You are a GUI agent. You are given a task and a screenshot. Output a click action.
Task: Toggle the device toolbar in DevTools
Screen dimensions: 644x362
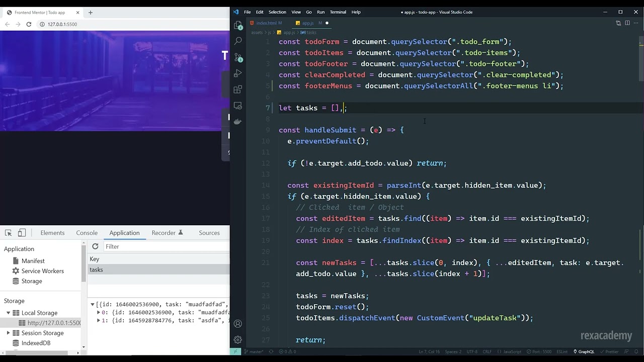[22, 233]
